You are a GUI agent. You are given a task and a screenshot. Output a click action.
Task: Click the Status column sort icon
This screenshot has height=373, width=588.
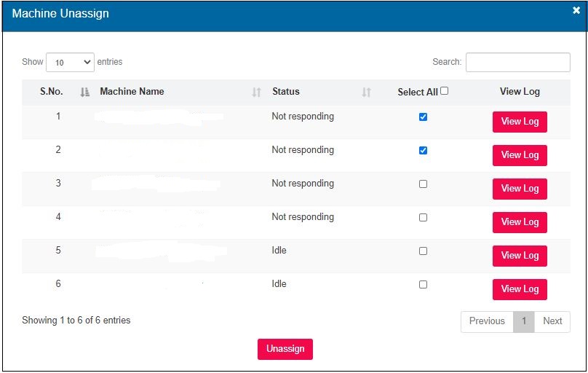[367, 93]
